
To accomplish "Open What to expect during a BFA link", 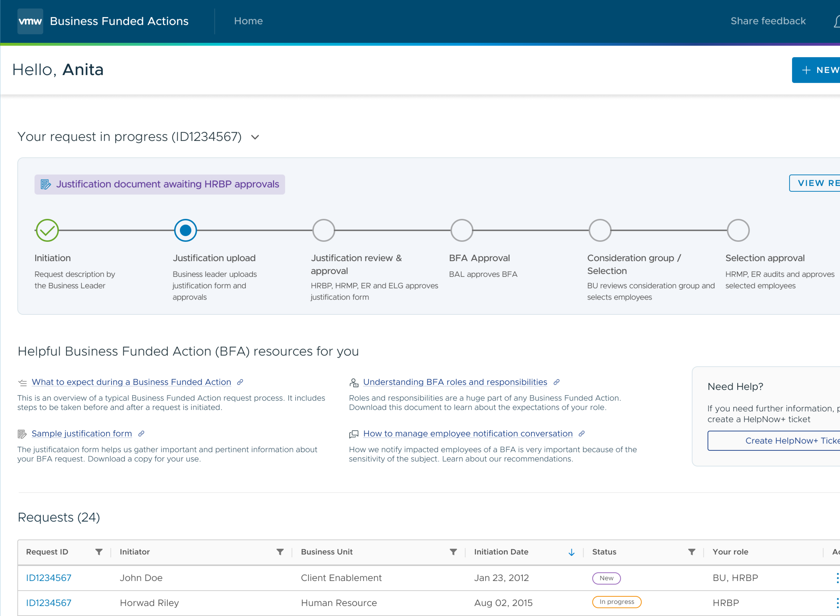I will point(131,382).
